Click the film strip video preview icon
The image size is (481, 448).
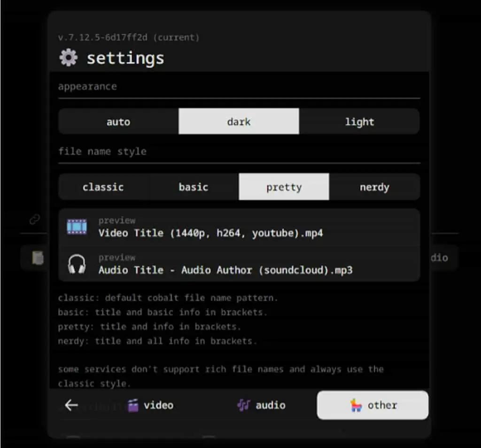(77, 227)
